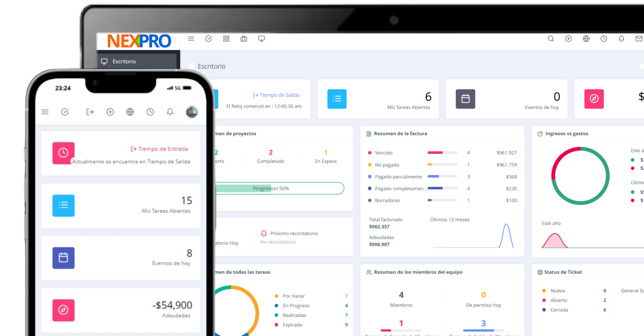
Task: Click the clock time-tracking icon in the toolbar
Action: 604,39
